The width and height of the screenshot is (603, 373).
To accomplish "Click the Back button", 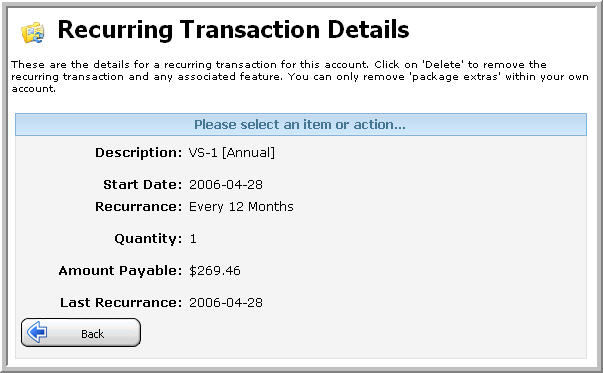I will pyautogui.click(x=81, y=333).
